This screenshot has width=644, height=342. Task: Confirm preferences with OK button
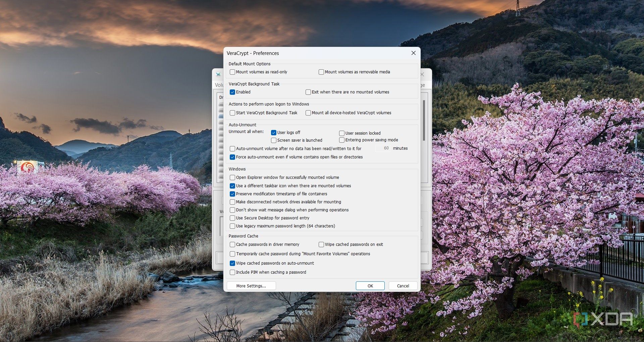tap(370, 286)
